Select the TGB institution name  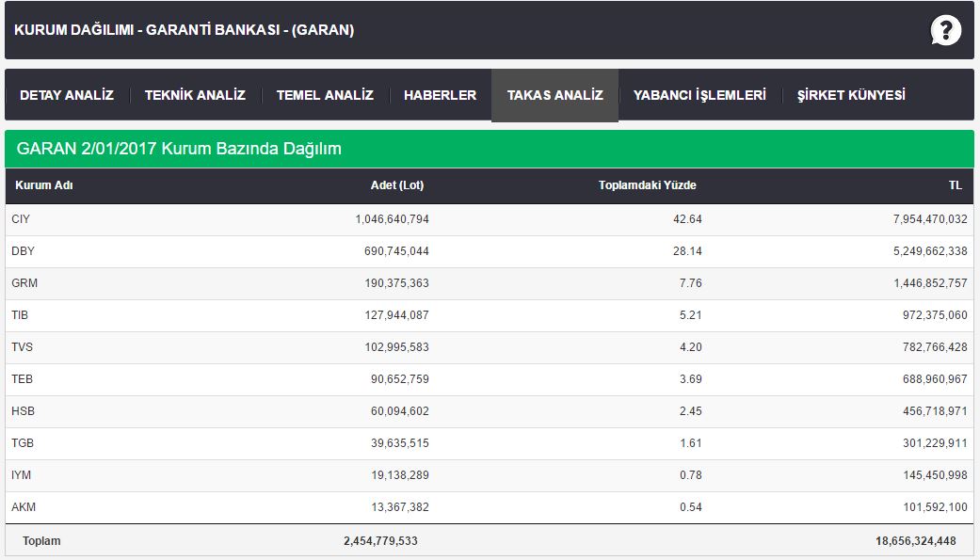pyautogui.click(x=23, y=442)
